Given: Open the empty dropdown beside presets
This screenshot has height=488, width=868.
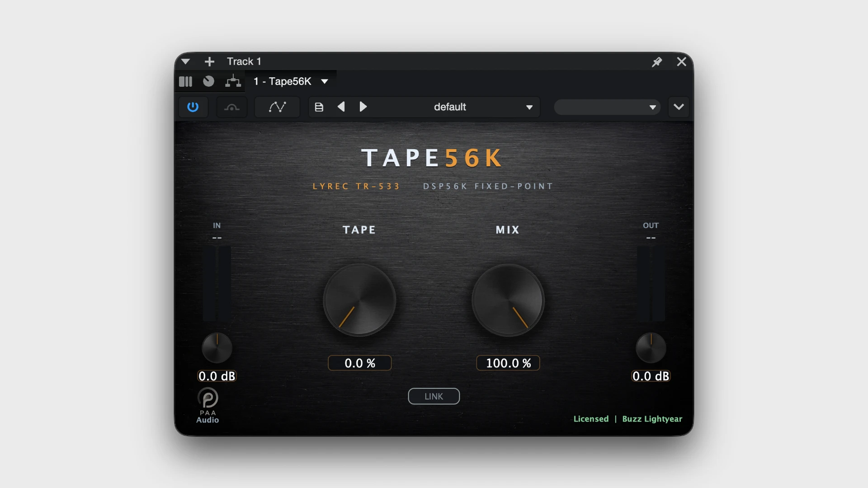Looking at the screenshot, I should [607, 107].
